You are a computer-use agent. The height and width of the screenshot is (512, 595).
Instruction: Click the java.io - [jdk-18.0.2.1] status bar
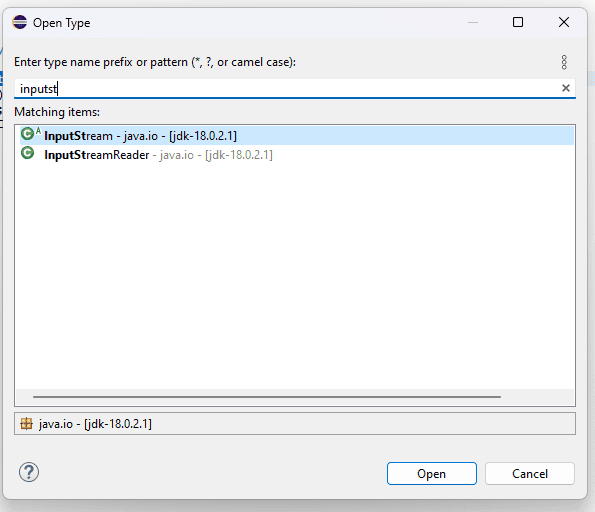click(295, 424)
